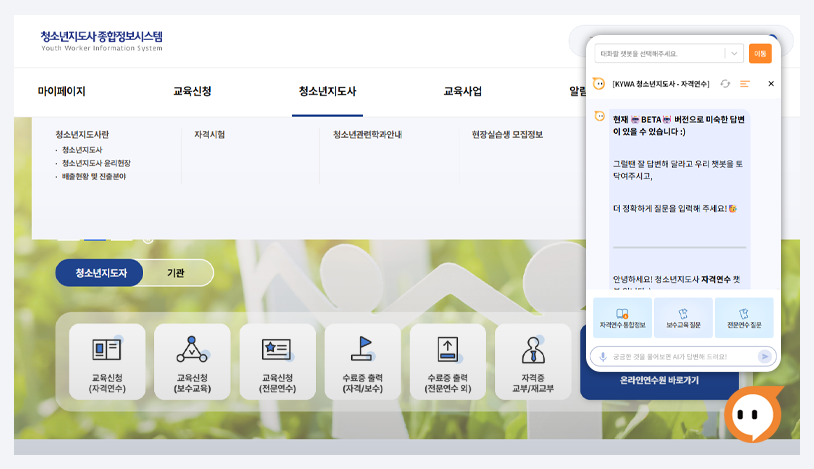Viewport: 814px width, 469px height.
Task: Open the 청소년지도사 menu
Action: pos(327,91)
